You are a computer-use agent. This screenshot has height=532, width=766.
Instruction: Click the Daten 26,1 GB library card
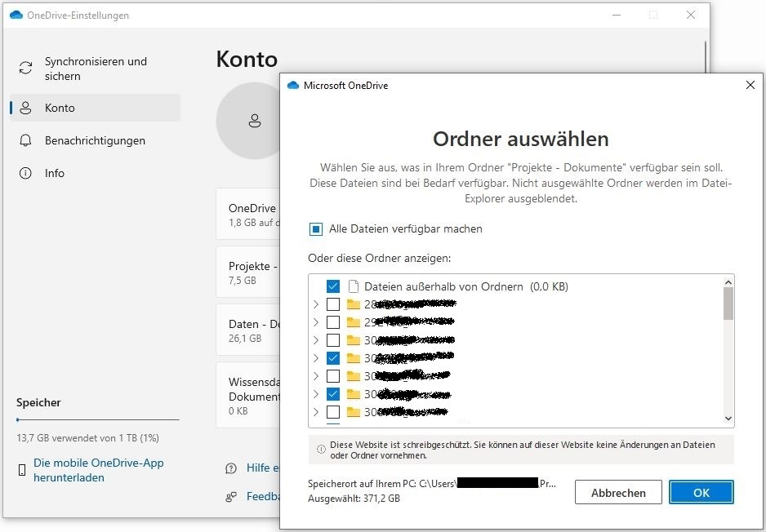(x=248, y=330)
